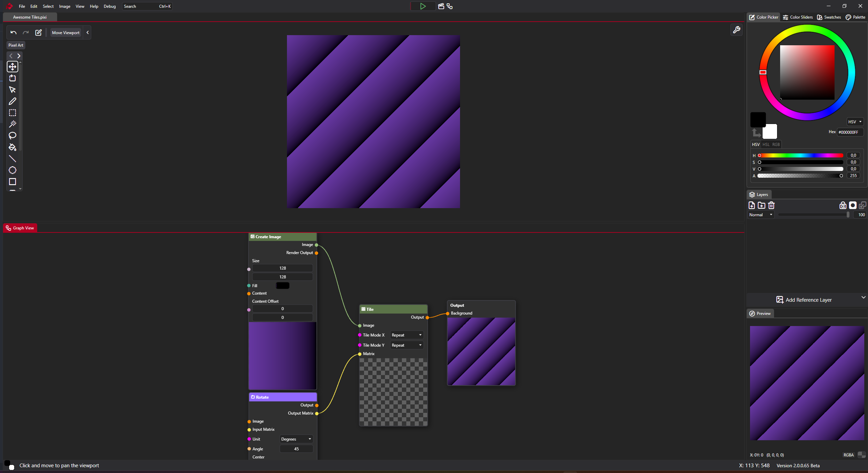Delete the selected layer with trash icon
The image size is (868, 473).
[x=771, y=205]
